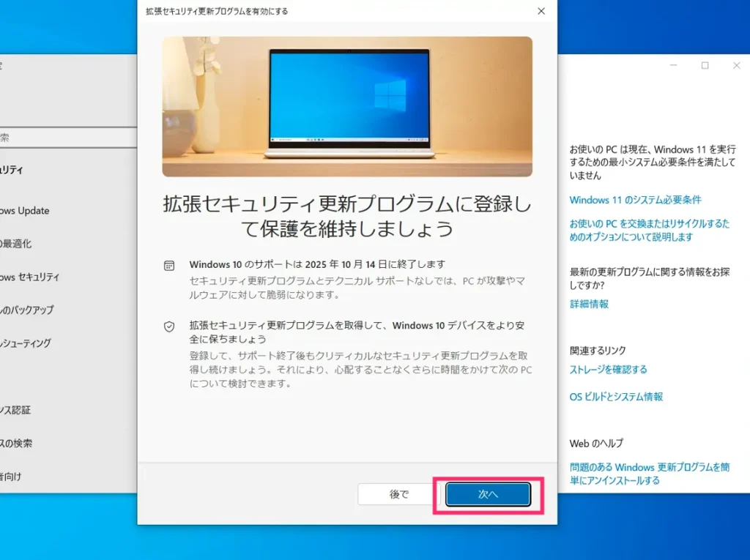750x560 pixels.
Task: Click the grey paragraph starting 登録して、サポート終了後も
Action: [x=360, y=370]
